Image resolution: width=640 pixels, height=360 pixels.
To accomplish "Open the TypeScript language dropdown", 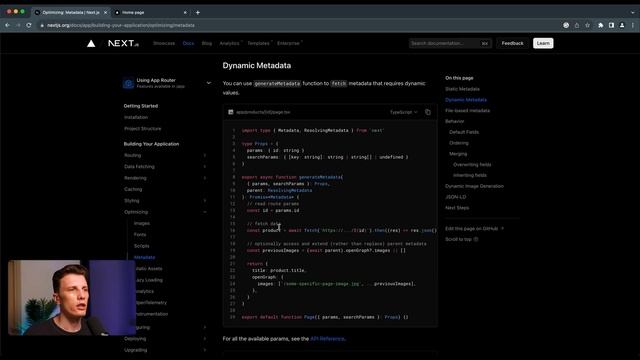I will click(404, 112).
